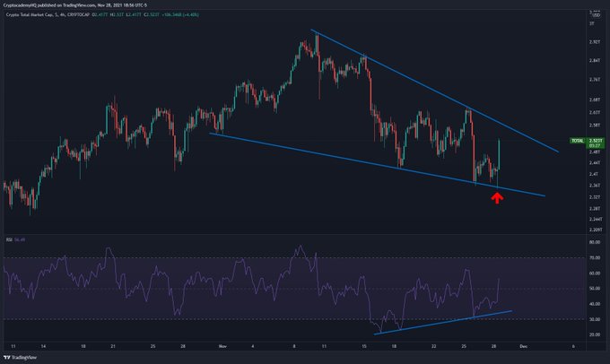Click the purple RSI line's latest peak
Viewport: 610px width, 364px height.
pyautogui.click(x=499, y=279)
